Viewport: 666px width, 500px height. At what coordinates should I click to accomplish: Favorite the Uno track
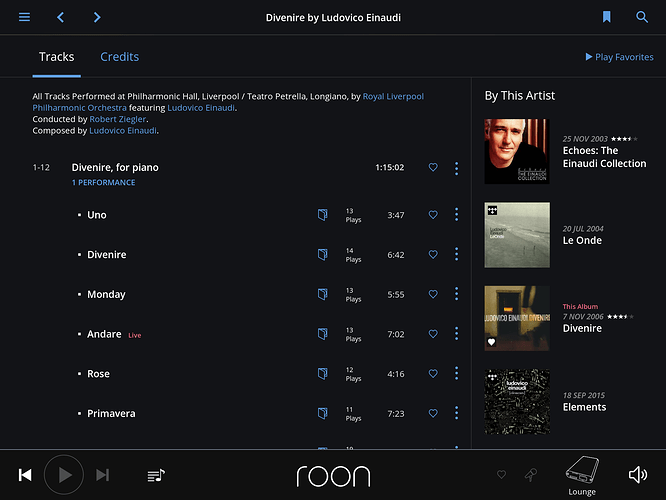point(433,215)
